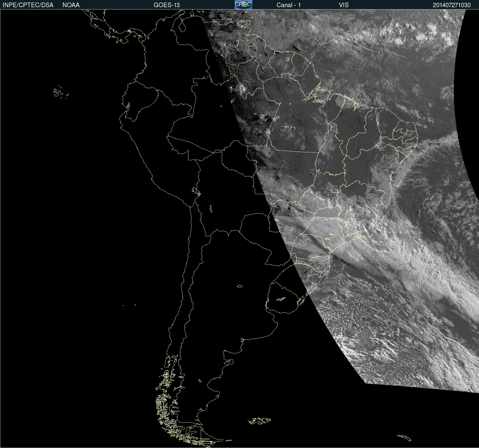Click the CPTEC logo in header
The width and height of the screenshot is (479, 448).
click(x=243, y=5)
